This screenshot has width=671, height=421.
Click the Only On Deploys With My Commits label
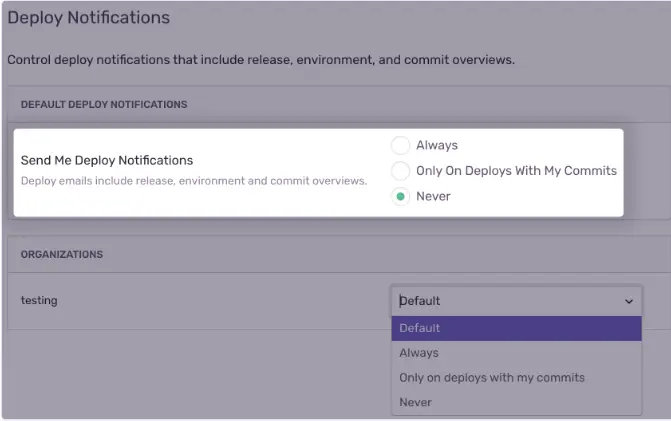[516, 171]
